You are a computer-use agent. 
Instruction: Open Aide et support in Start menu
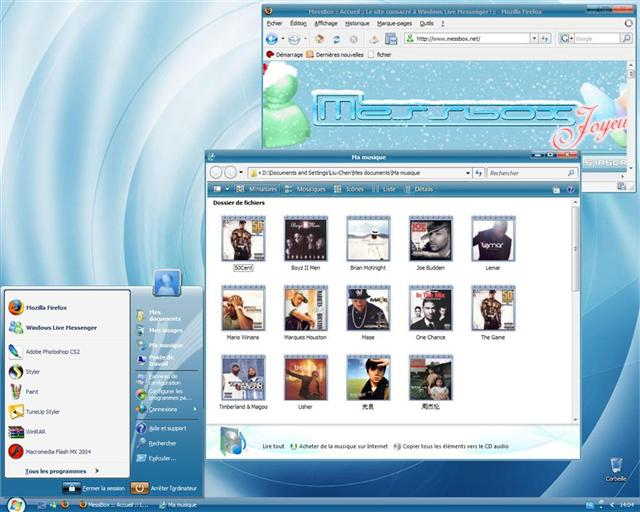click(162, 428)
